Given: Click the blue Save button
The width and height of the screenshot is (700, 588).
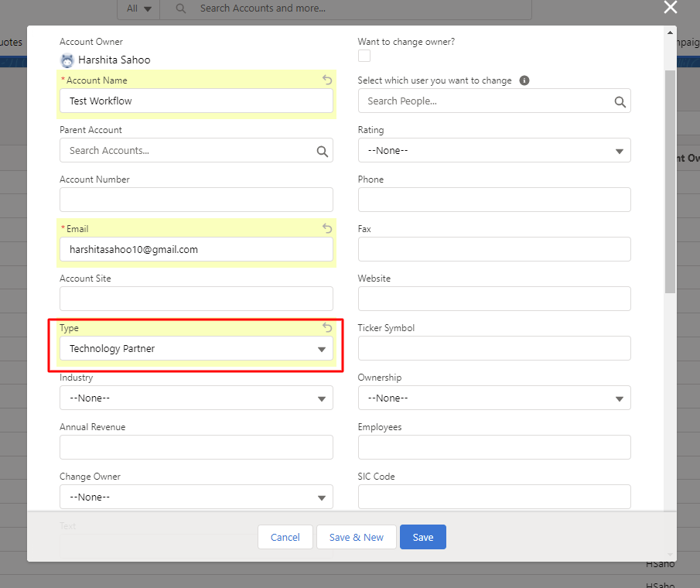Looking at the screenshot, I should coord(423,538).
